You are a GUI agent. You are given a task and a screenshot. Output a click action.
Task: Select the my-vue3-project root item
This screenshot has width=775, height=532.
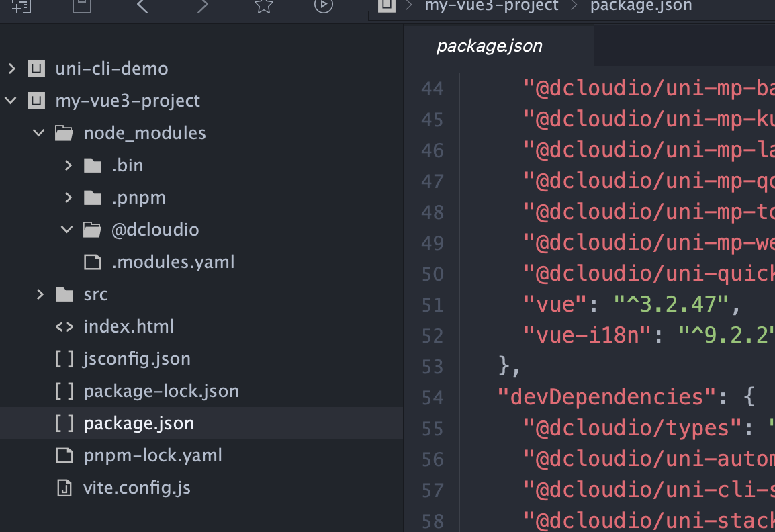point(128,101)
